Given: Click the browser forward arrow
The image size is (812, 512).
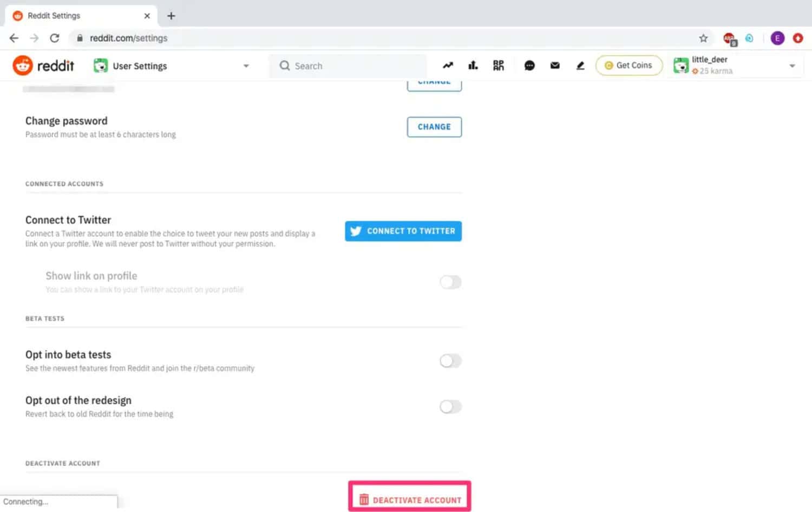Looking at the screenshot, I should 34,38.
